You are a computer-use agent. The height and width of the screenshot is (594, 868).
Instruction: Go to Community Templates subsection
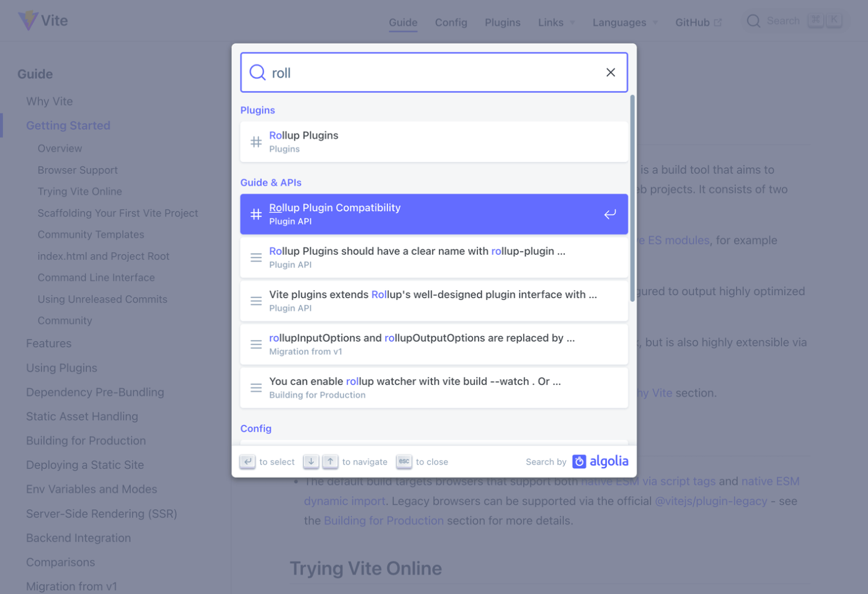[x=91, y=234]
